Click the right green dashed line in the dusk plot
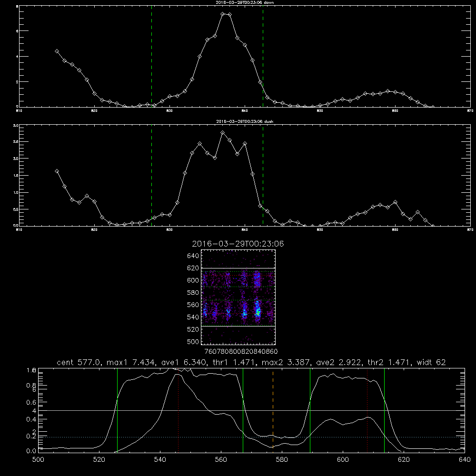The width and height of the screenshot is (476, 476). click(263, 176)
